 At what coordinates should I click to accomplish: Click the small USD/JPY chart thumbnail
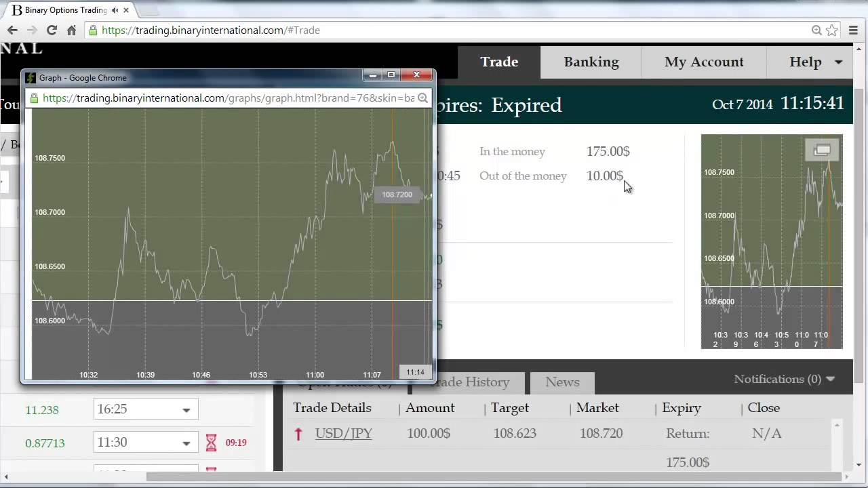(x=772, y=241)
